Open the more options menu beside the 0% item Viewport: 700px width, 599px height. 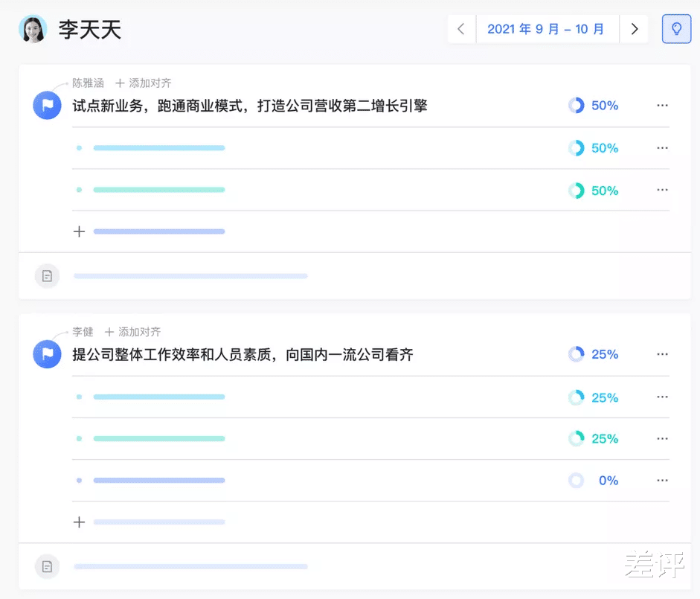click(662, 480)
